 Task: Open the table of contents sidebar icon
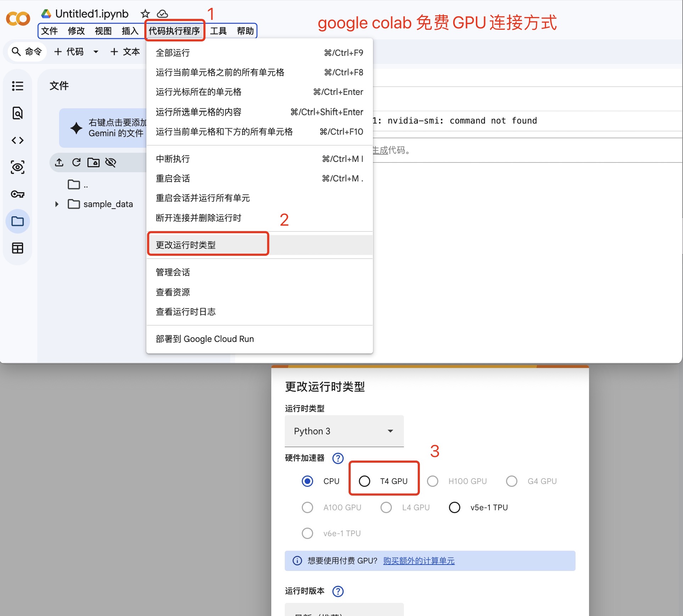point(17,86)
